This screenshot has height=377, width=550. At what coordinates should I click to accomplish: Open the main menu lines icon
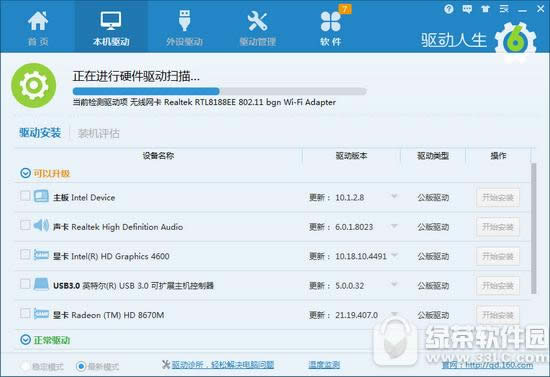click(504, 9)
